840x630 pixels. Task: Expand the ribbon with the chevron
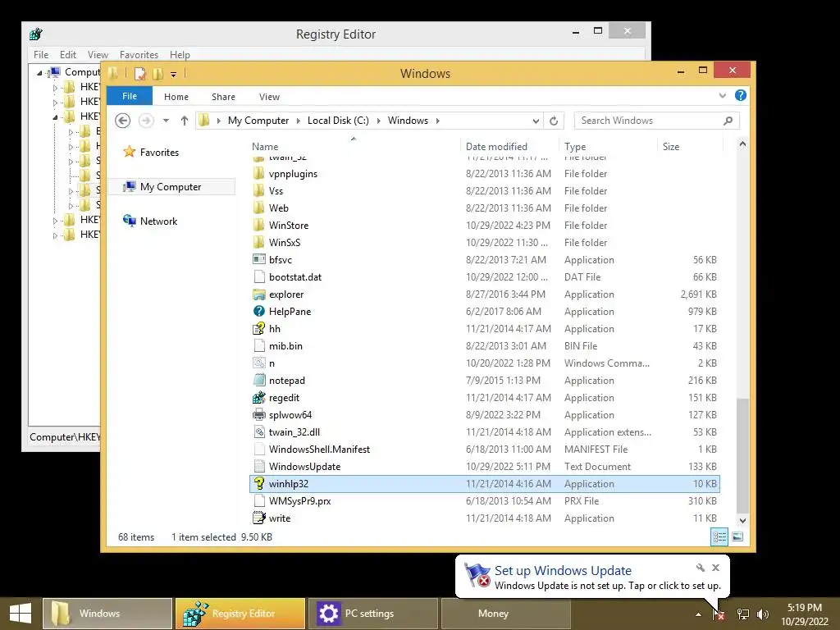pyautogui.click(x=722, y=95)
